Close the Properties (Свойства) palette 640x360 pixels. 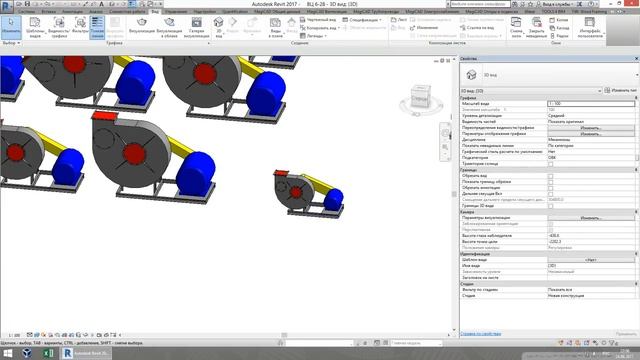point(636,59)
